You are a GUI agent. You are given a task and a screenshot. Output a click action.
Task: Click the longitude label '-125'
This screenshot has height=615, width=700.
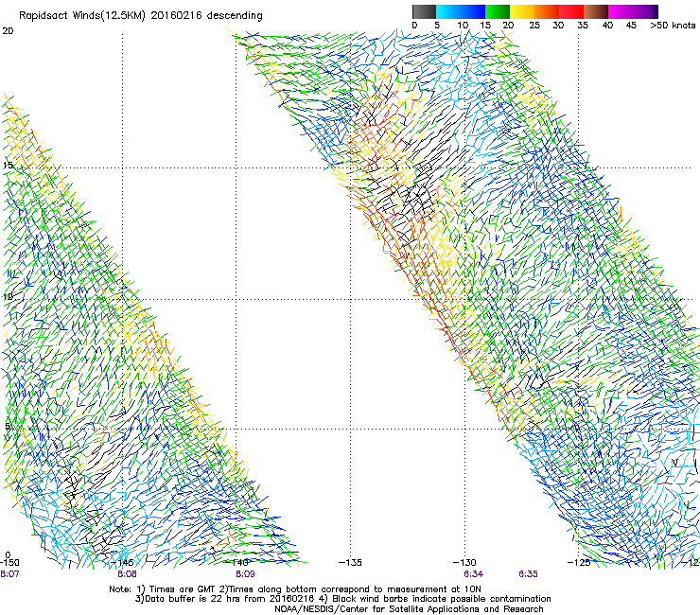point(579,563)
